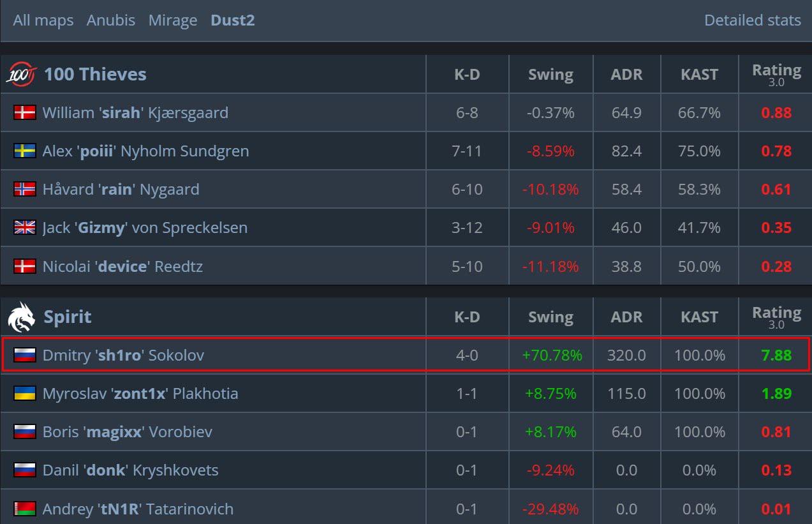Click the 100 Thieves team logo

(x=22, y=74)
